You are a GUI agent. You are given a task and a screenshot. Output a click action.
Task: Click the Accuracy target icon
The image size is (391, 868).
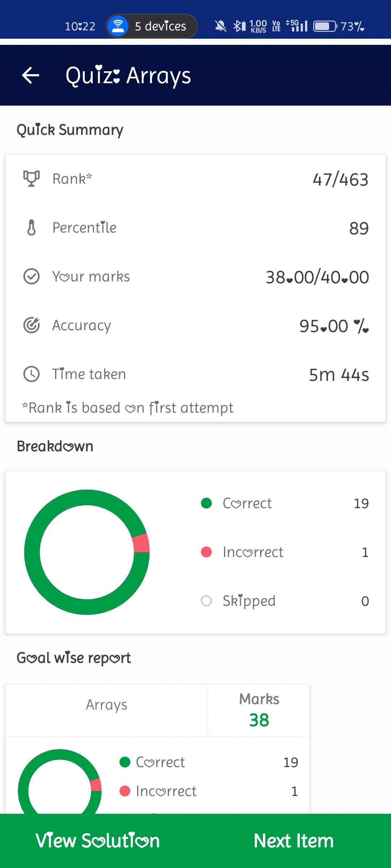tap(31, 325)
